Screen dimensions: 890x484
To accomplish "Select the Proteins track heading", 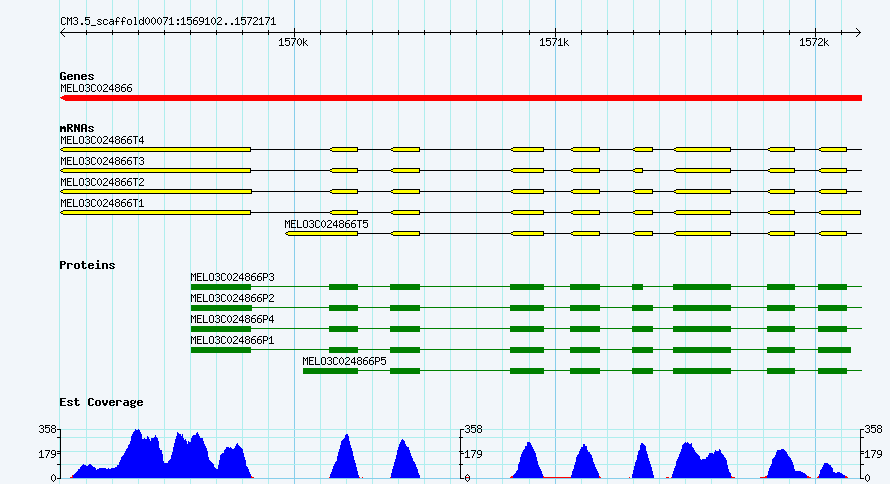I will (87, 265).
